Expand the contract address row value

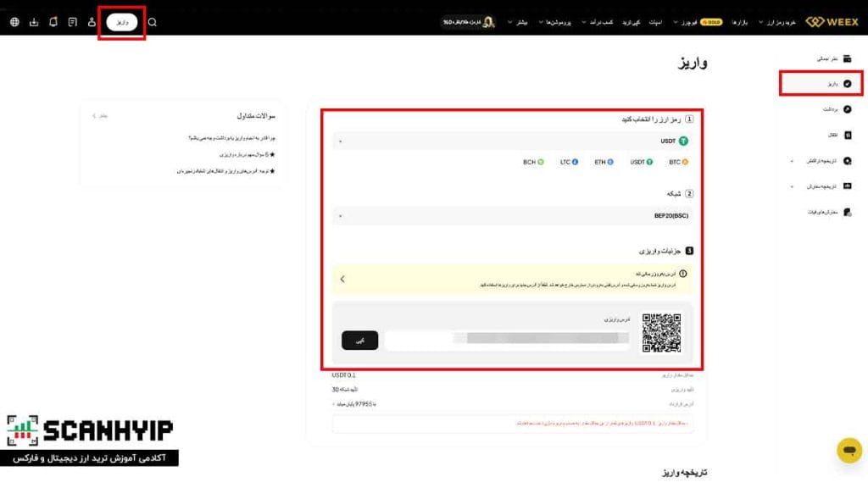(x=353, y=404)
